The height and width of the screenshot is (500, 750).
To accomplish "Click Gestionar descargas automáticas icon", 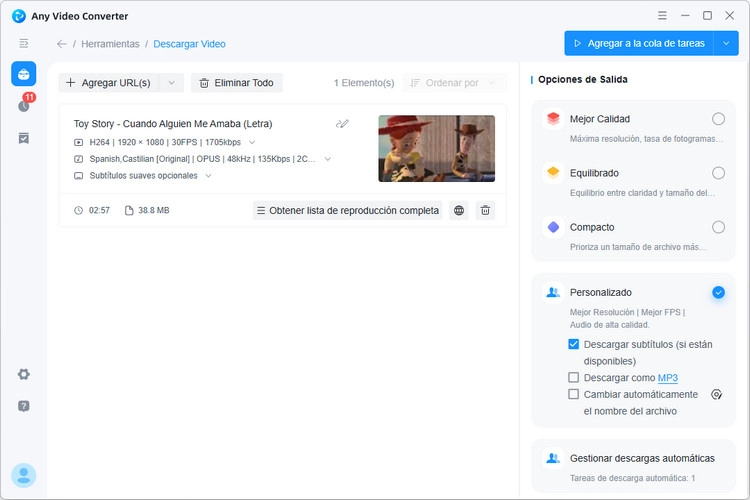I will [x=553, y=458].
